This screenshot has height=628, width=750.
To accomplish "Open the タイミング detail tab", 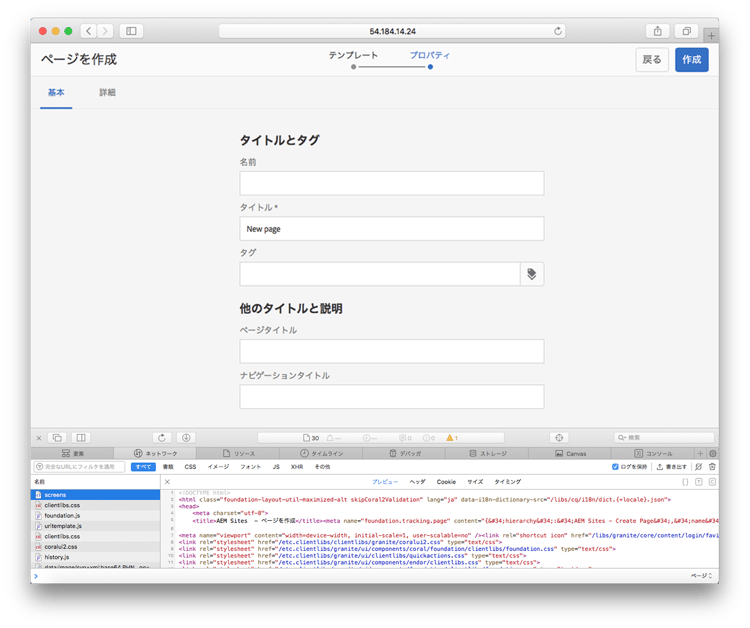I will click(x=507, y=482).
